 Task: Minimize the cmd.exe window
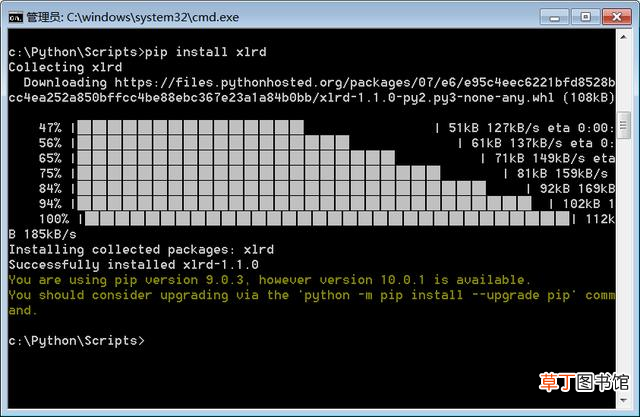click(554, 17)
